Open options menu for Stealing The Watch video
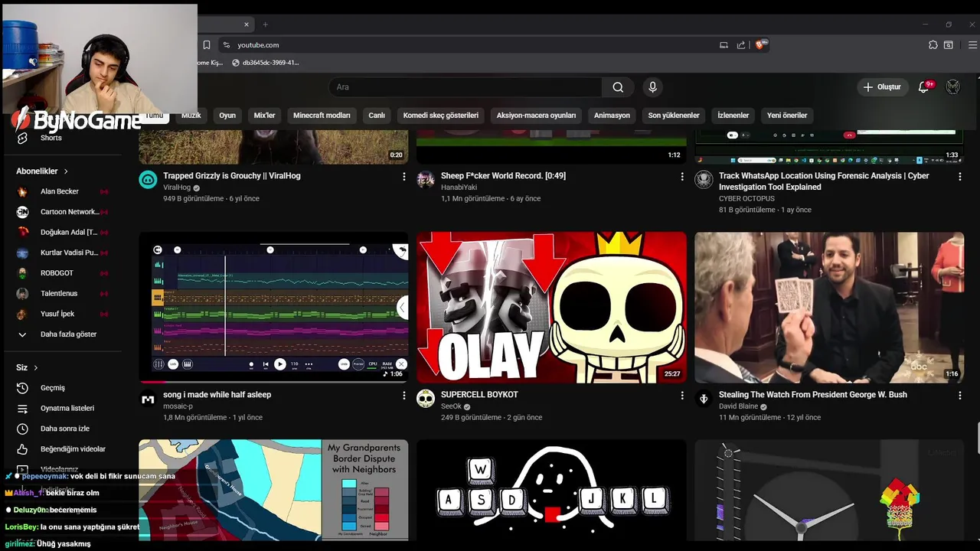This screenshot has height=551, width=980. (960, 396)
